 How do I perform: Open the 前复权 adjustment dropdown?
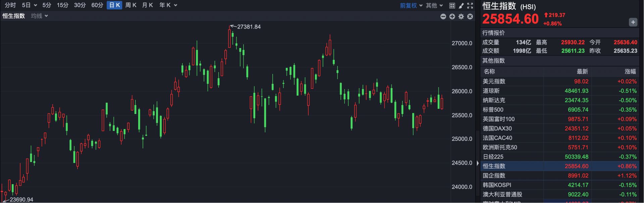[411, 5]
